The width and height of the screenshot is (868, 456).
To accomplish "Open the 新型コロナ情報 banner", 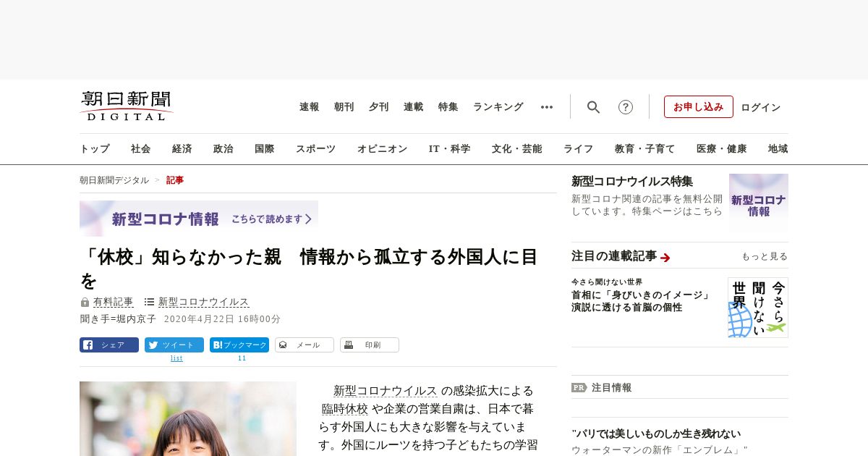I will (x=199, y=219).
